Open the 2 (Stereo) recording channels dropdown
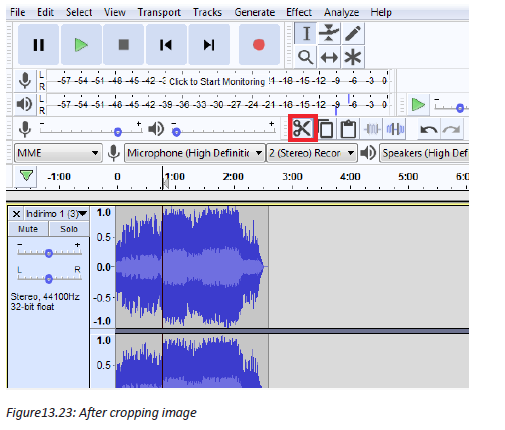Image resolution: width=505 pixels, height=430 pixels. (x=312, y=153)
